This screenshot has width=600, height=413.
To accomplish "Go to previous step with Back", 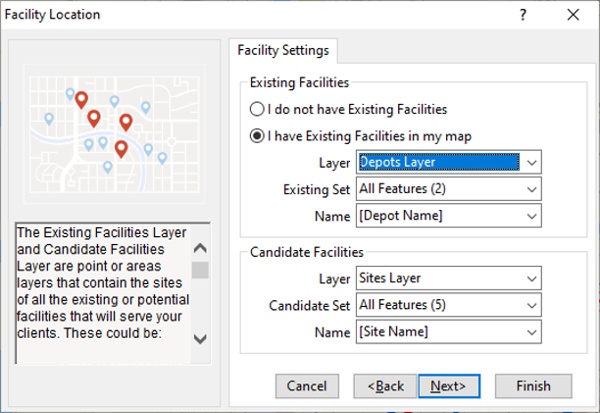I will [x=385, y=386].
